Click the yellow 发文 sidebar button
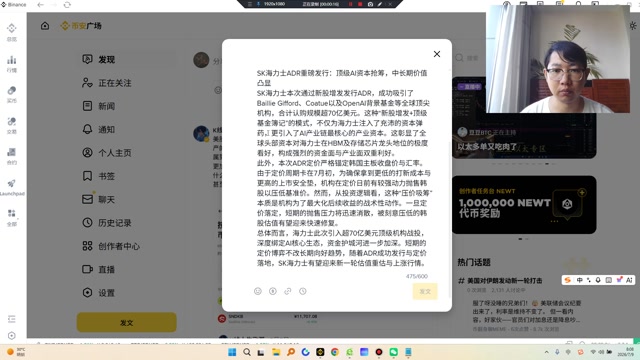Image resolution: width=640 pixels, height=360 pixels. click(x=127, y=322)
